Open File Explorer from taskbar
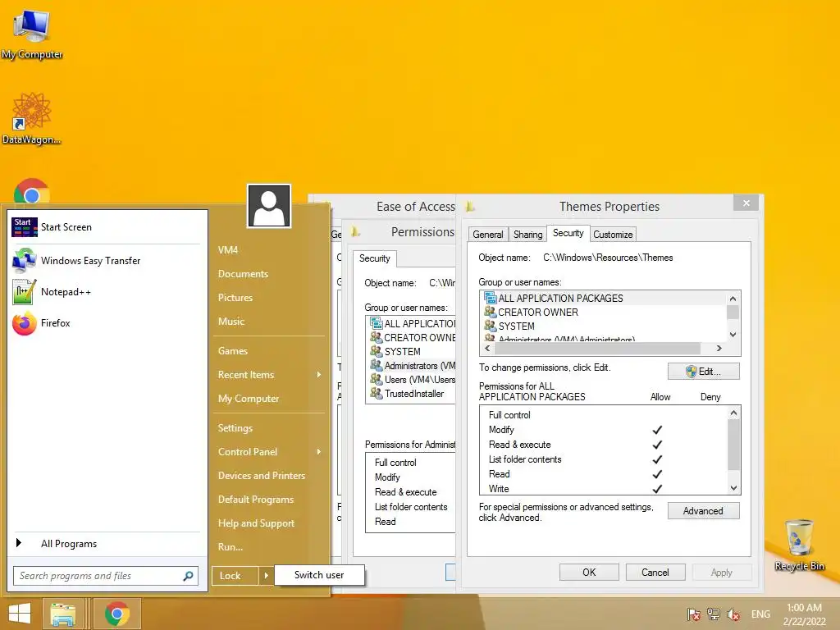 [x=62, y=614]
